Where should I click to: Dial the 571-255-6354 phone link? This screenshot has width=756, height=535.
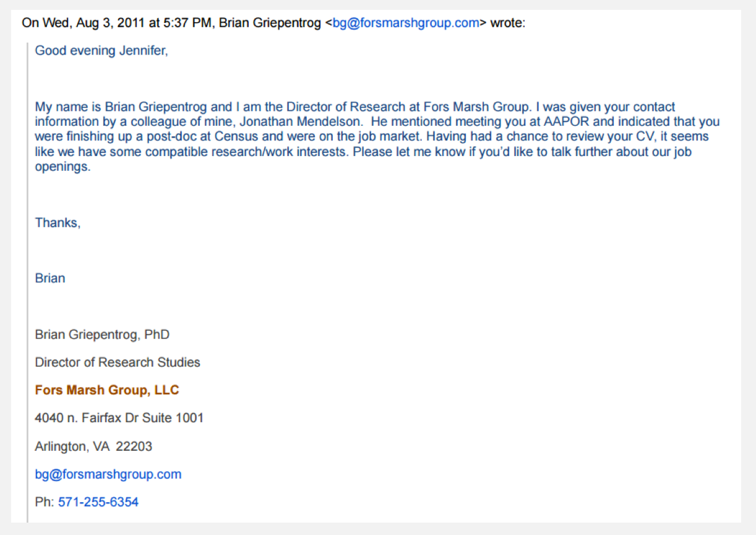click(98, 502)
